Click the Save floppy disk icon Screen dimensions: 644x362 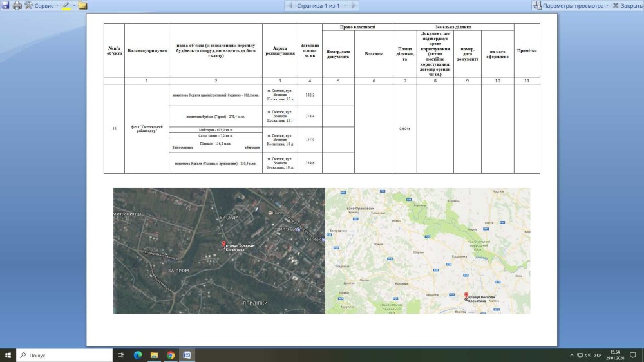(6, 5)
